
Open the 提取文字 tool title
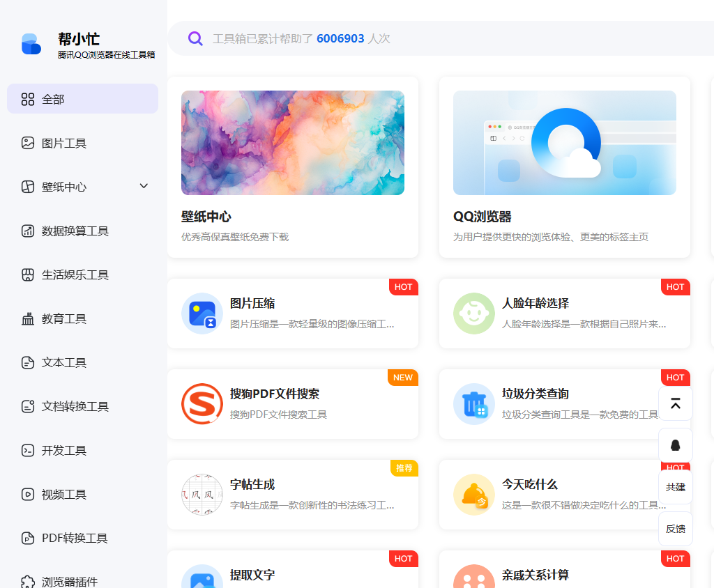[x=252, y=575]
